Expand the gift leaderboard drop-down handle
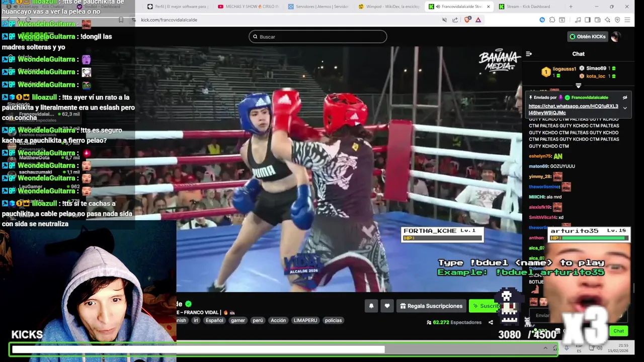Screen dimensions: 644x362 point(578,86)
